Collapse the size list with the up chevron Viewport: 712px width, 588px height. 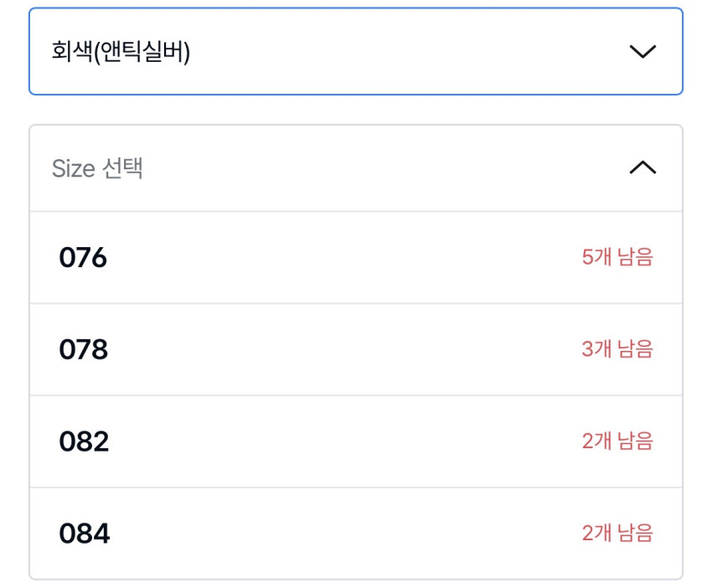(642, 168)
